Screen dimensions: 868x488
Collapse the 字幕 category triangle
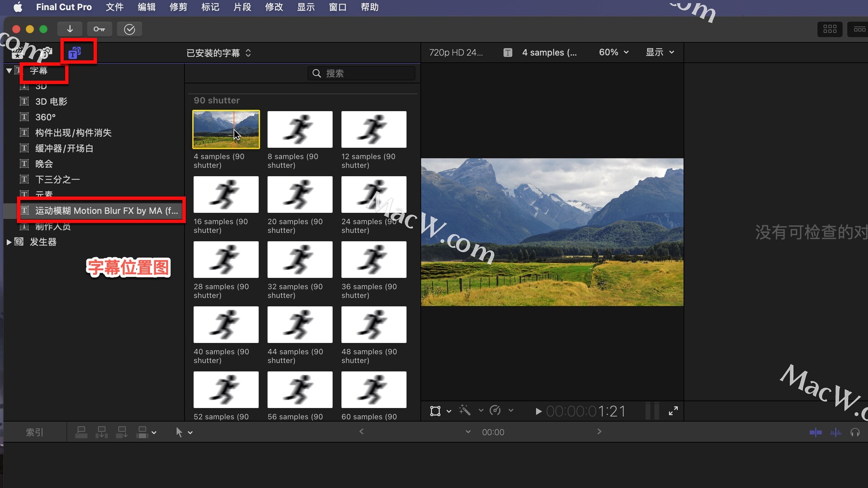pos(9,70)
